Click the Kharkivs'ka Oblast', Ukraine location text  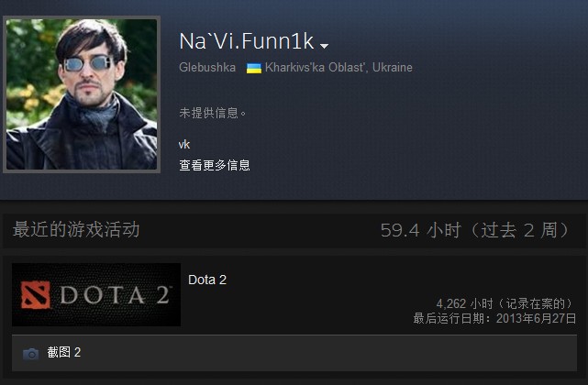tap(338, 68)
